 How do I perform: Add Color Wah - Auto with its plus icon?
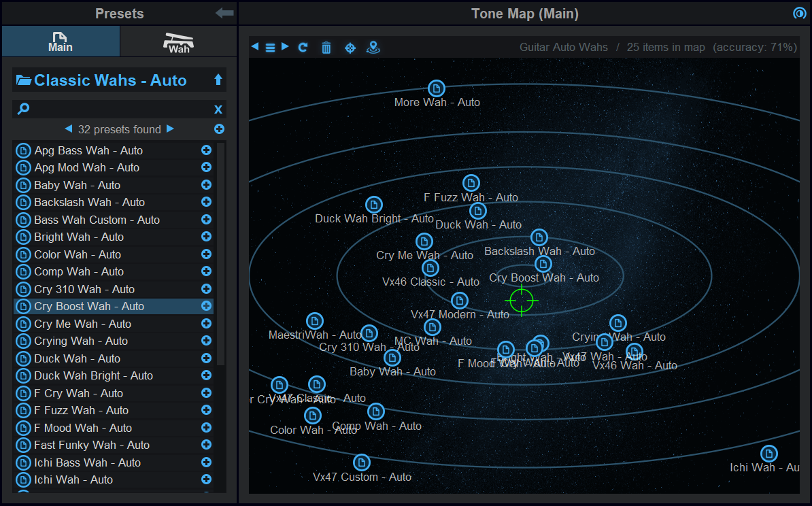point(206,254)
